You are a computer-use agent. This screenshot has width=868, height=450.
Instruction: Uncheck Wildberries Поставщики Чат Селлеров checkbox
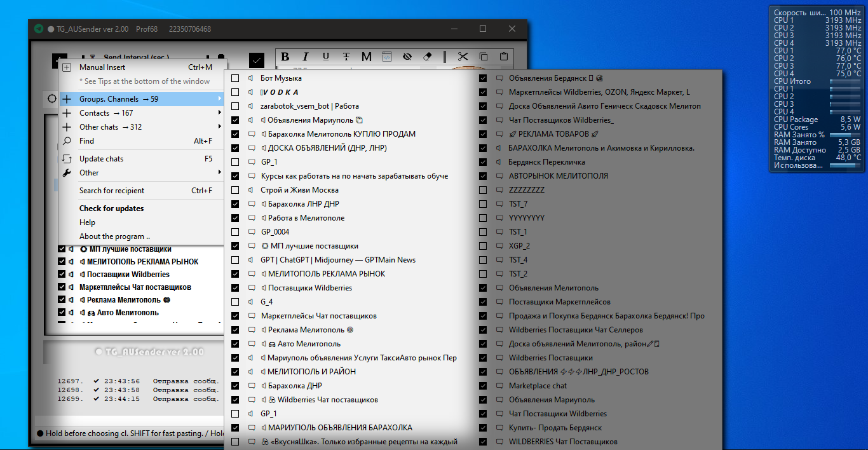click(483, 330)
